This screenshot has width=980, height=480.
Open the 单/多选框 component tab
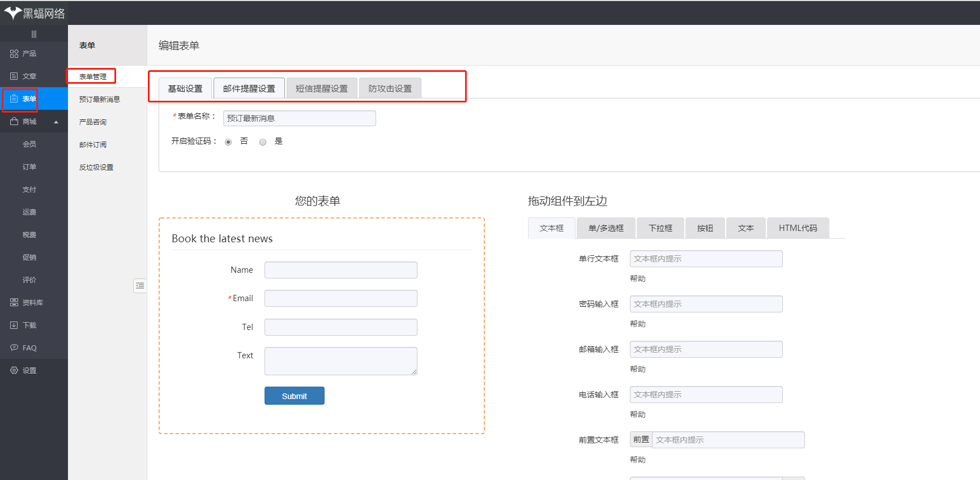[606, 228]
